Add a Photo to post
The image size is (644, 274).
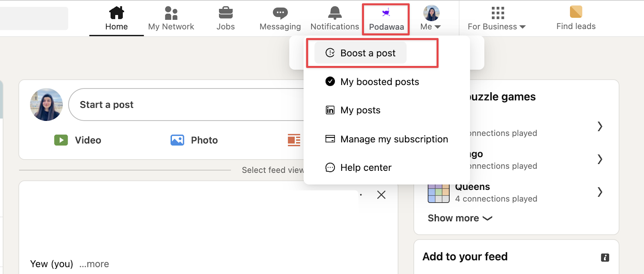(x=194, y=140)
